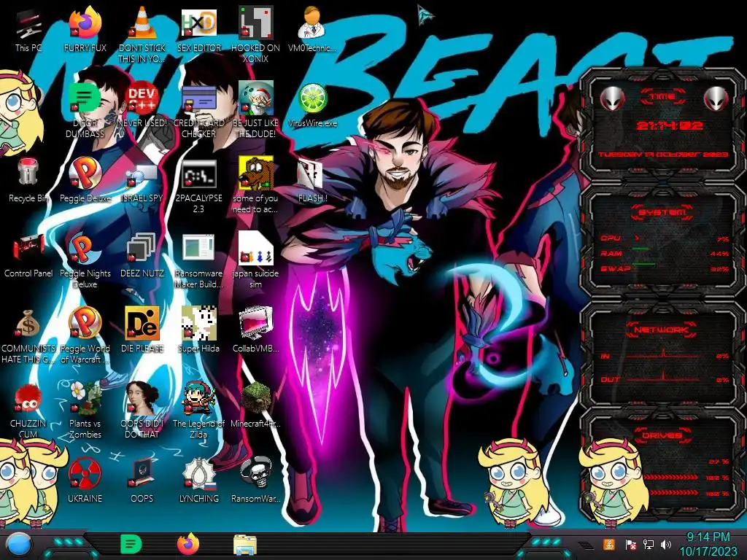Screen dimensions: 747x560
Task: Click the SYSTEM widget header
Action: click(662, 212)
